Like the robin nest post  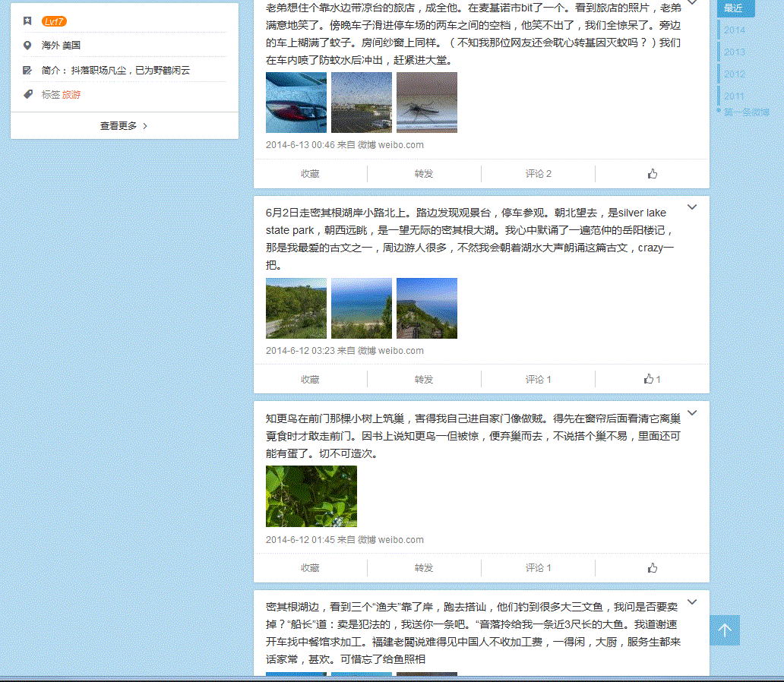(652, 567)
